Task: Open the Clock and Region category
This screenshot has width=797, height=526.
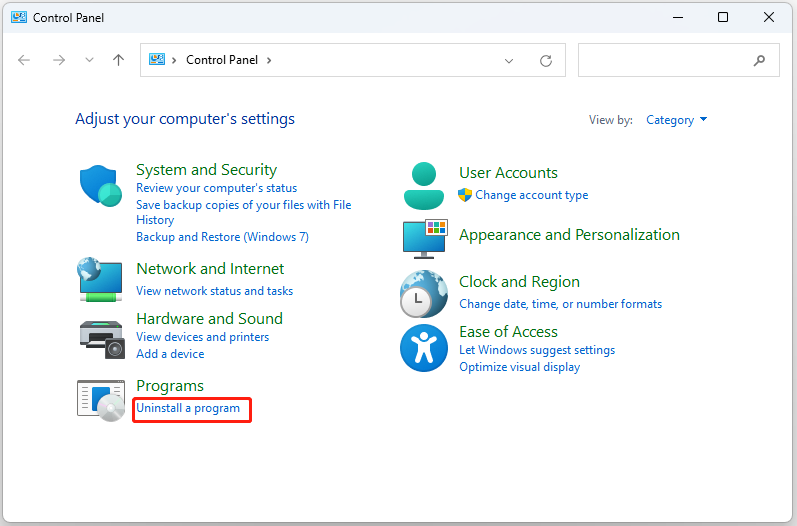Action: point(519,282)
